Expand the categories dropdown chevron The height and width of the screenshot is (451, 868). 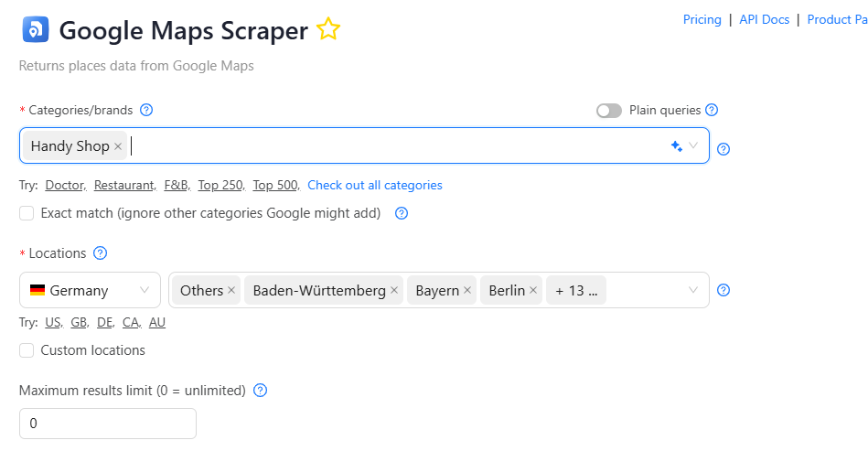pyautogui.click(x=694, y=145)
